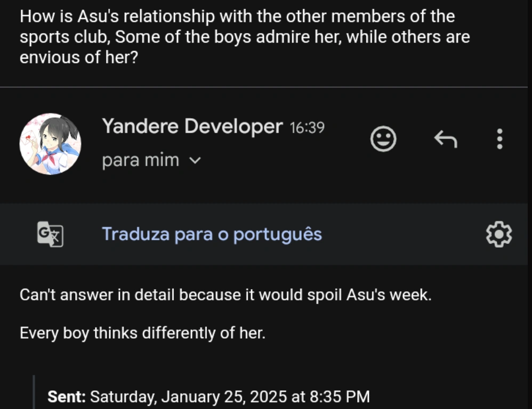Viewport: 532px width, 409px height.
Task: Click the 16:39 message timestamp
Action: point(307,128)
